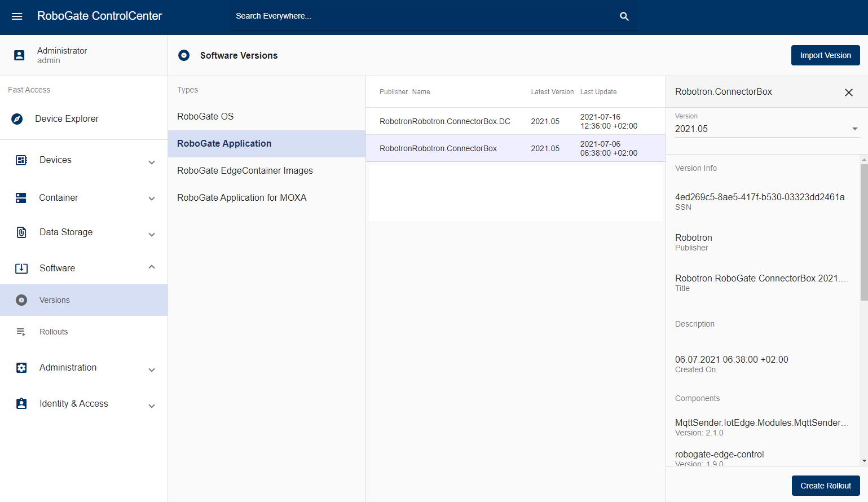Click the Last Update column header
The height and width of the screenshot is (502, 868).
(598, 92)
